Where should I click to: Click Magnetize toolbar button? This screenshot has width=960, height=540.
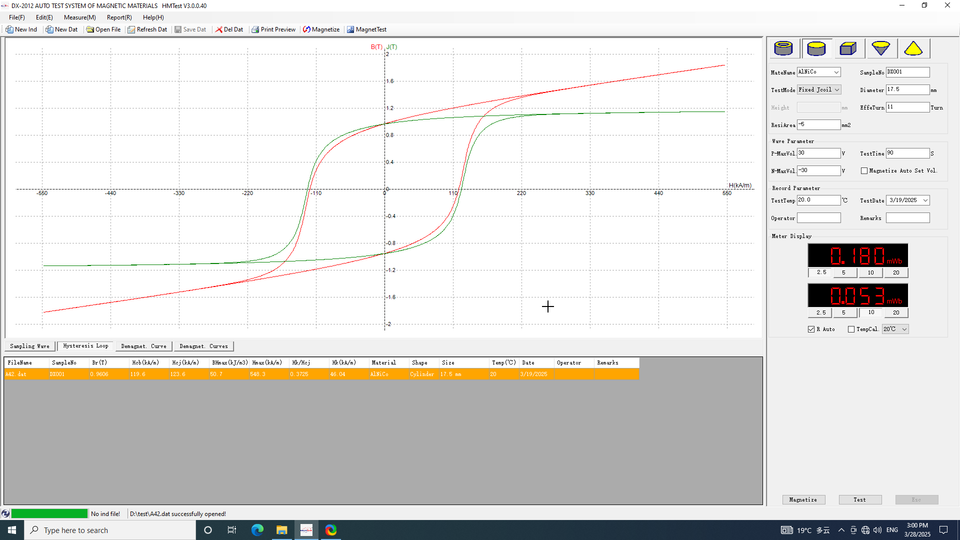[321, 29]
